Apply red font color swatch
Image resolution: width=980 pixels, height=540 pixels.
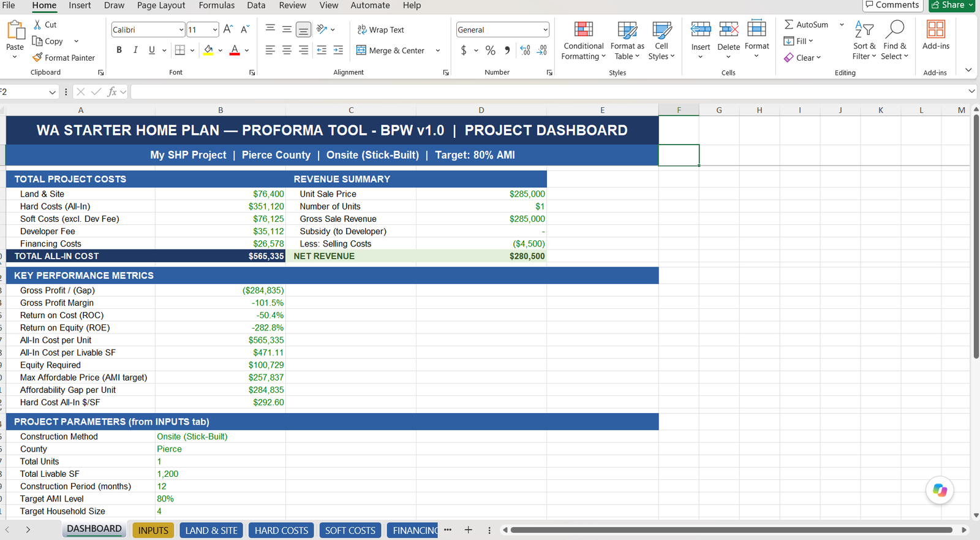235,50
